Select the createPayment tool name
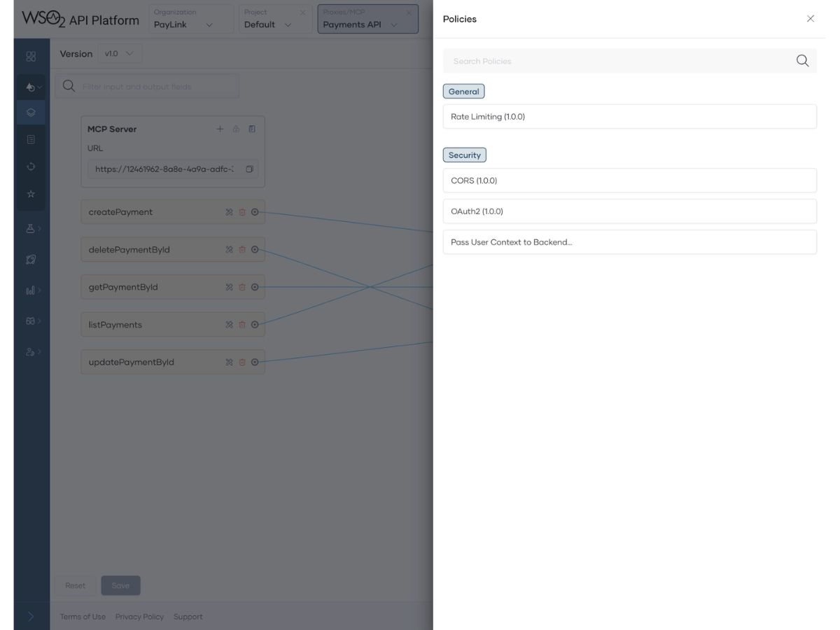The width and height of the screenshot is (840, 630). pos(120,212)
